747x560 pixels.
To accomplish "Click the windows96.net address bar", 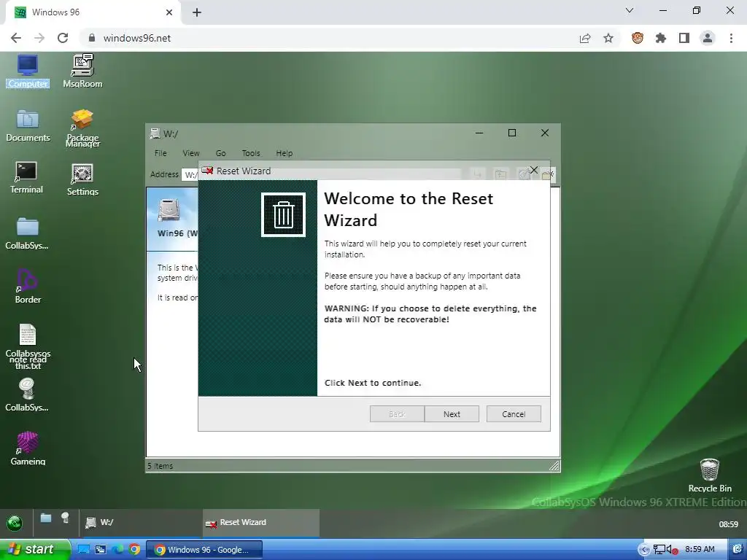I will pyautogui.click(x=329, y=38).
